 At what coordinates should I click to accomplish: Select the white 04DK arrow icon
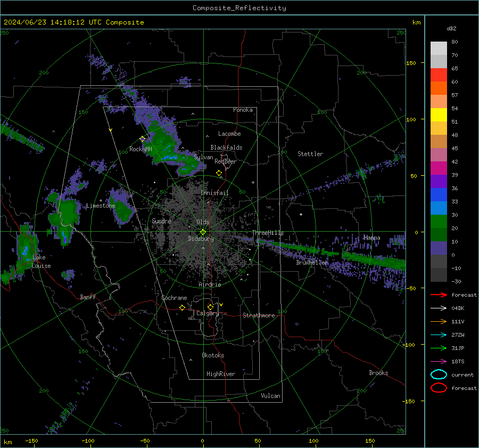(439, 308)
